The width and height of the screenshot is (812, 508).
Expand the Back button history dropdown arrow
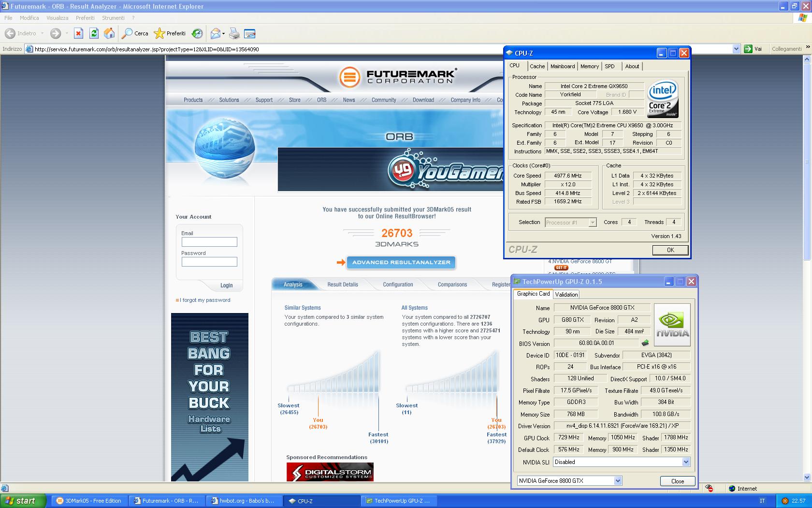coord(42,33)
